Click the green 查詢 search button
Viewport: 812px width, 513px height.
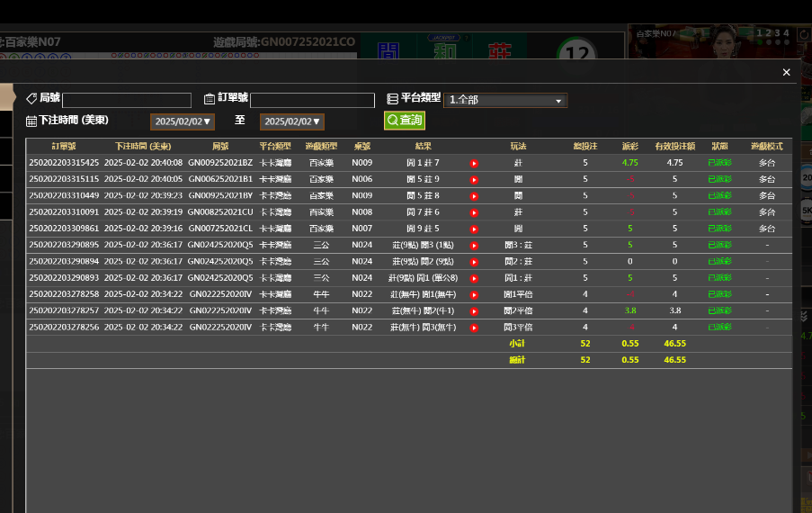coord(404,121)
